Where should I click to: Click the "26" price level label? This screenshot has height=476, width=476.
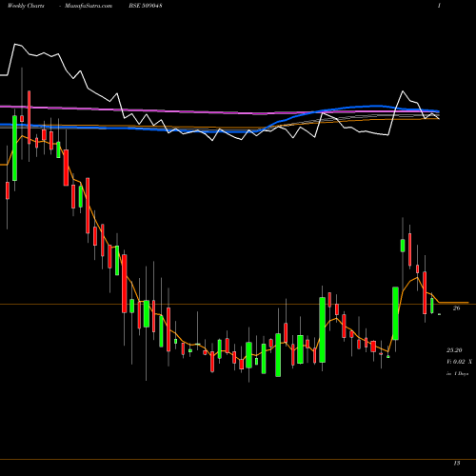tap(456, 308)
